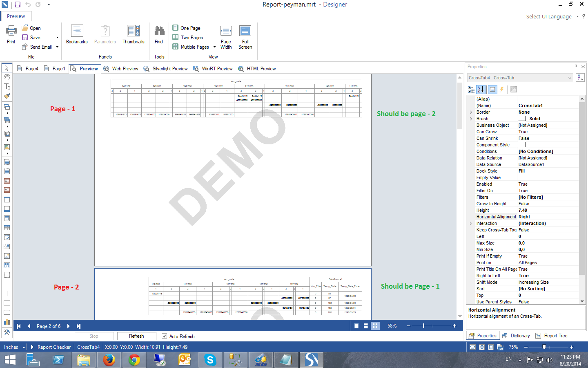The width and height of the screenshot is (588, 368).
Task: Select Two Pages view
Action: [188, 38]
